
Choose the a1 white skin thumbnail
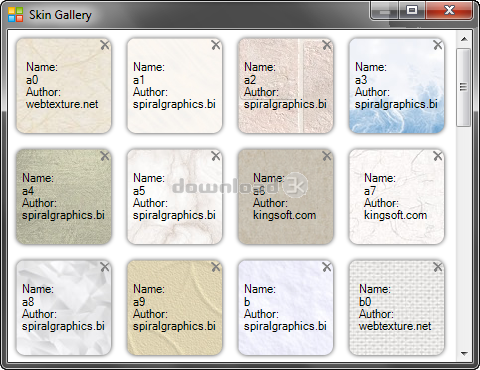[x=175, y=86]
